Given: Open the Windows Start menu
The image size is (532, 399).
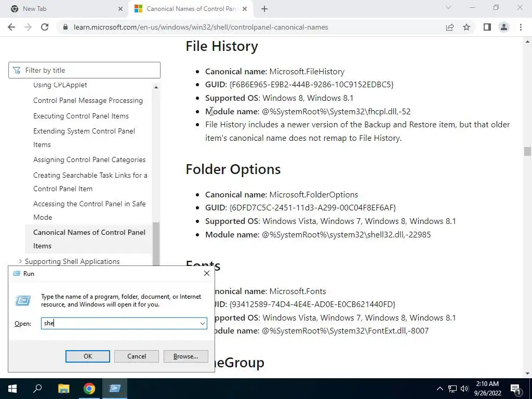Looking at the screenshot, I should point(12,389).
